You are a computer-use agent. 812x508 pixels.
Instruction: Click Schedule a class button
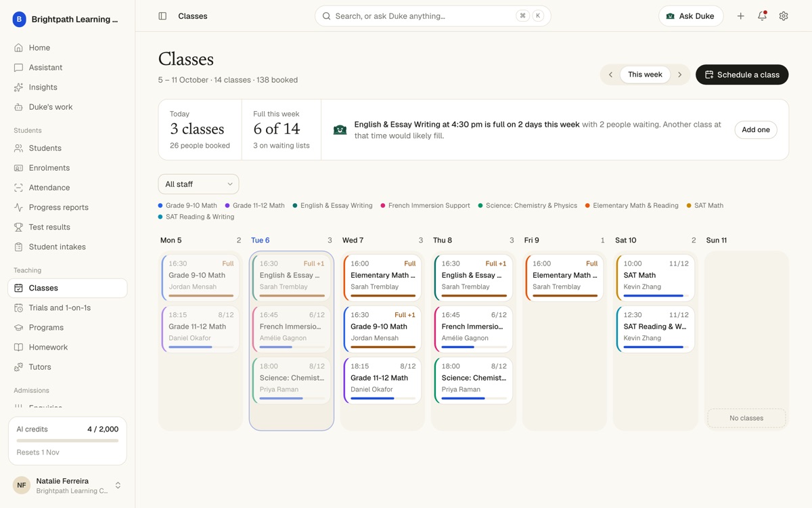coord(742,75)
